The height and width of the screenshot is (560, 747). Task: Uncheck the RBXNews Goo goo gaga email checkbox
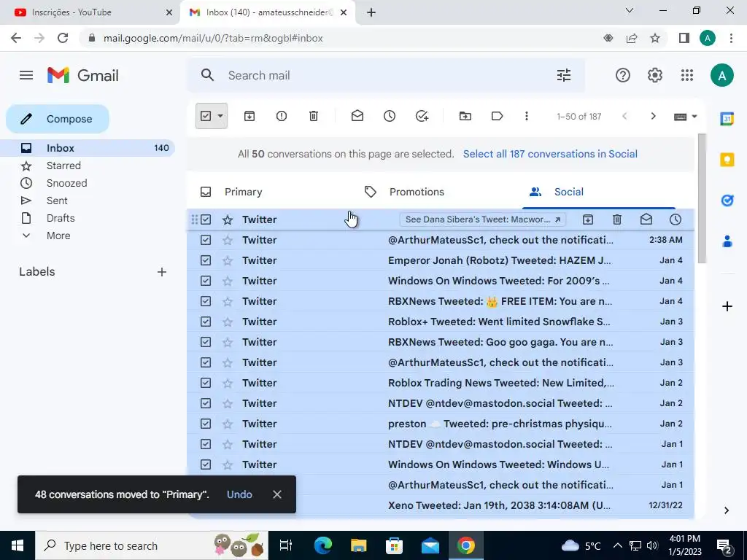coord(205,343)
